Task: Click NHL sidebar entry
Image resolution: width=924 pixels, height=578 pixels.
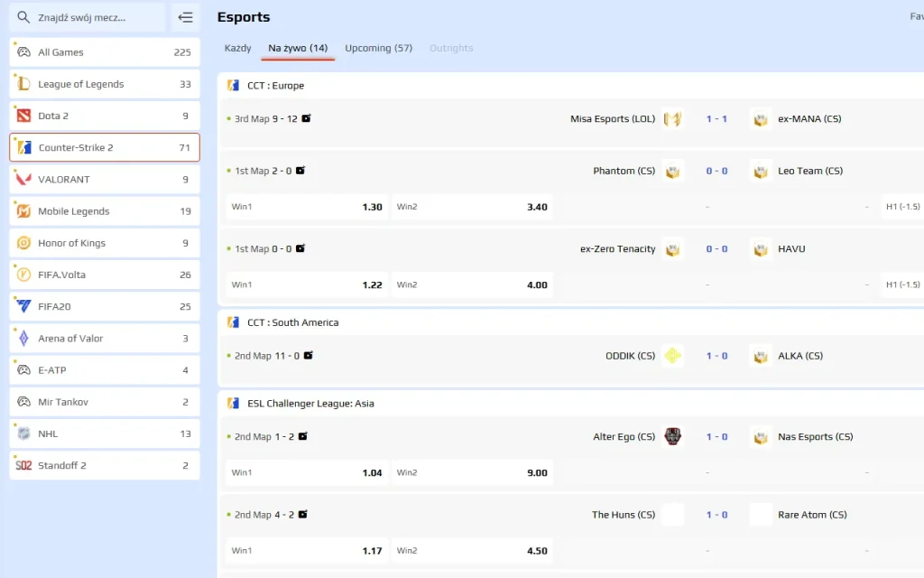Action: [x=105, y=433]
